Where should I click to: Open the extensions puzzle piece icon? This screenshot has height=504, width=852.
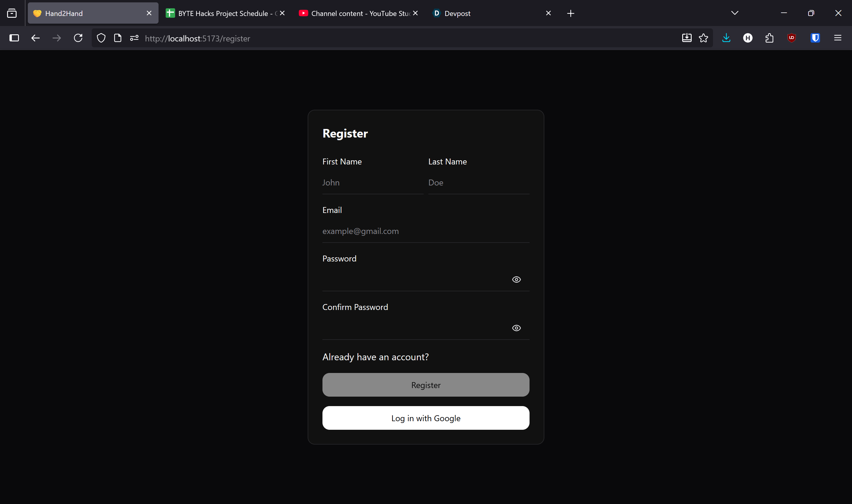click(769, 38)
